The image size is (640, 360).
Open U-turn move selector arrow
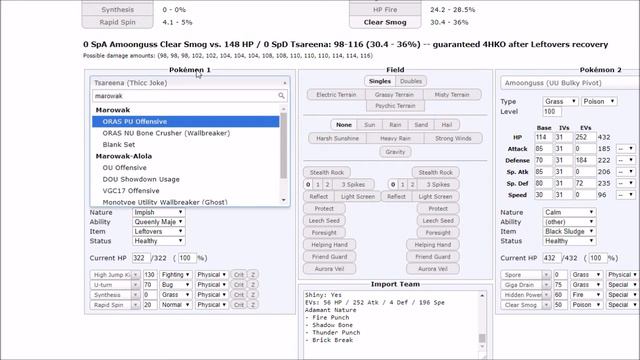[136, 285]
